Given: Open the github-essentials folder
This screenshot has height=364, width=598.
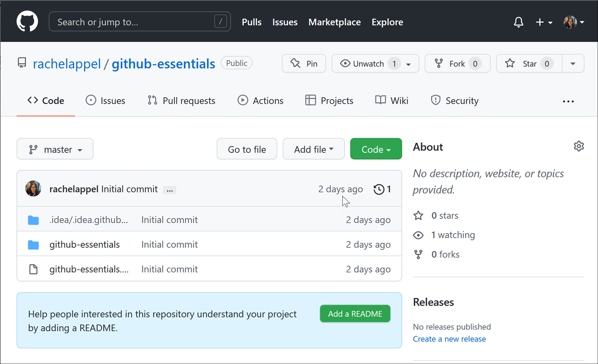Looking at the screenshot, I should click(84, 244).
